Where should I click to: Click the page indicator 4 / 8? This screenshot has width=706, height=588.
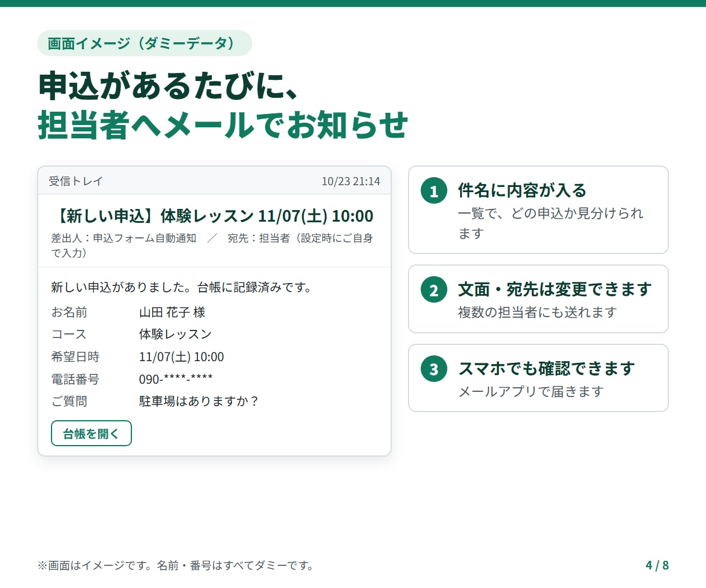[657, 565]
